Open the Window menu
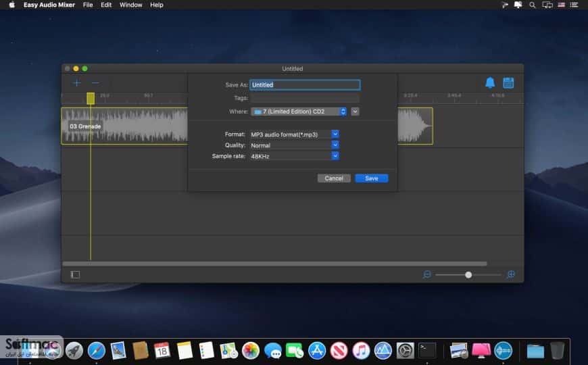The width and height of the screenshot is (588, 365). (131, 5)
